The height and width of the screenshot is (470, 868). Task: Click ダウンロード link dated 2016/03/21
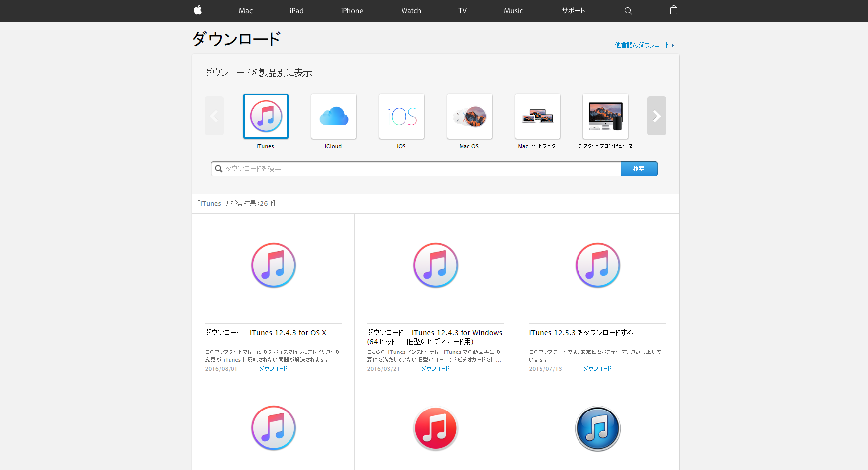pos(435,369)
